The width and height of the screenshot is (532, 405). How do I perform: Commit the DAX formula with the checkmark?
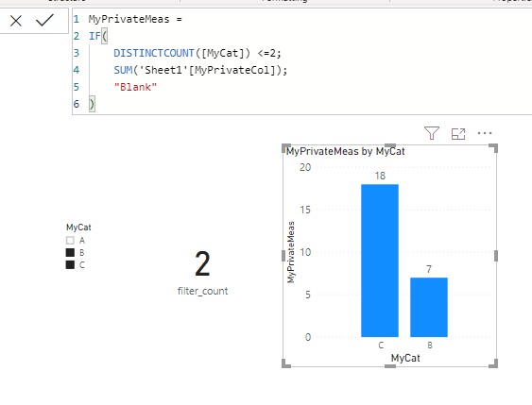(44, 21)
